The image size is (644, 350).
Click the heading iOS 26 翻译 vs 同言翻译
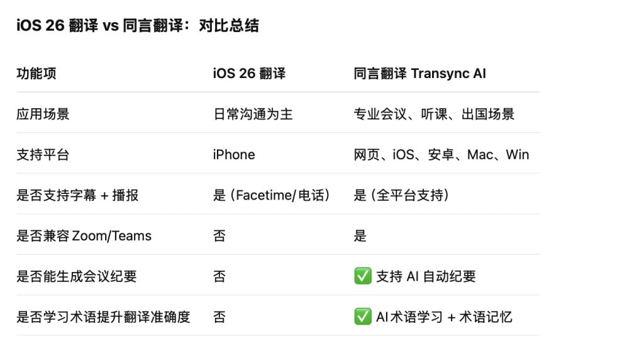pos(138,26)
